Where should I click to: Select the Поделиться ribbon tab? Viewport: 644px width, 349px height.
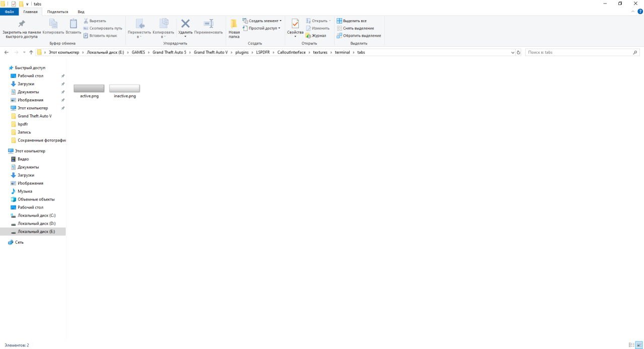[58, 12]
